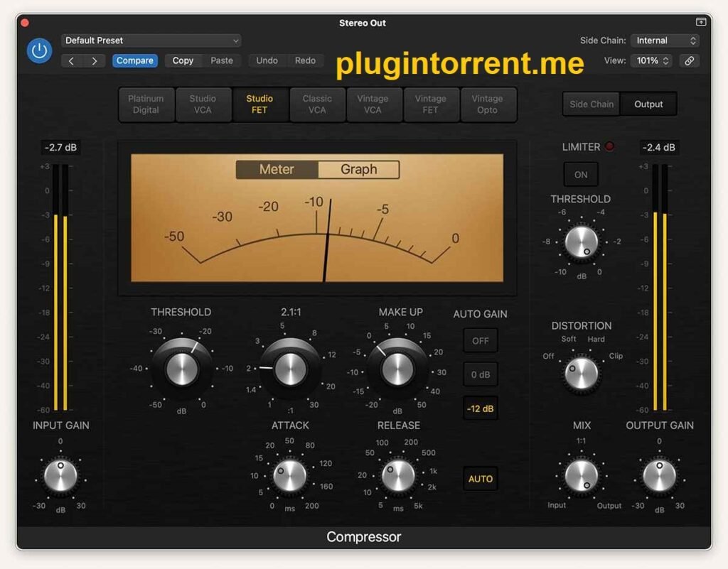Click the Paste button
Viewport: 728px width, 569px height.
(x=222, y=61)
